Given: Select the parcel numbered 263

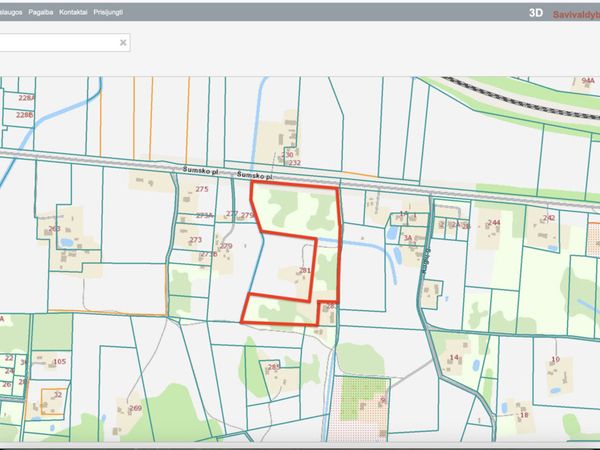Looking at the screenshot, I should [54, 229].
